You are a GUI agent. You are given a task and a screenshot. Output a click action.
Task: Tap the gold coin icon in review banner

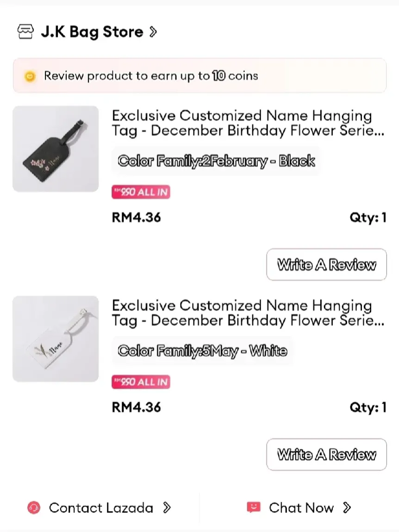click(x=30, y=76)
